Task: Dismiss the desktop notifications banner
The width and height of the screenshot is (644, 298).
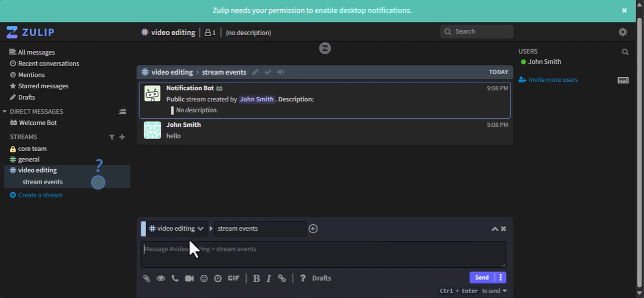Action: point(624,11)
